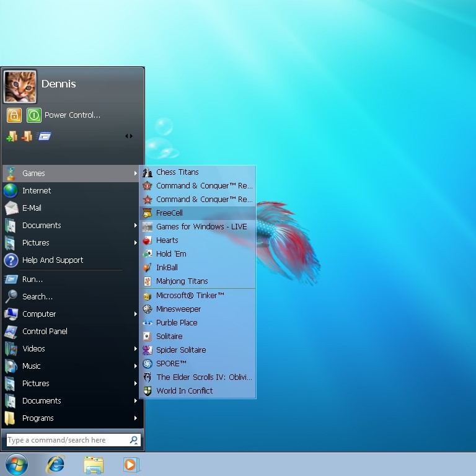The width and height of the screenshot is (476, 476).
Task: Click the green Power Control icon
Action: [x=34, y=115]
